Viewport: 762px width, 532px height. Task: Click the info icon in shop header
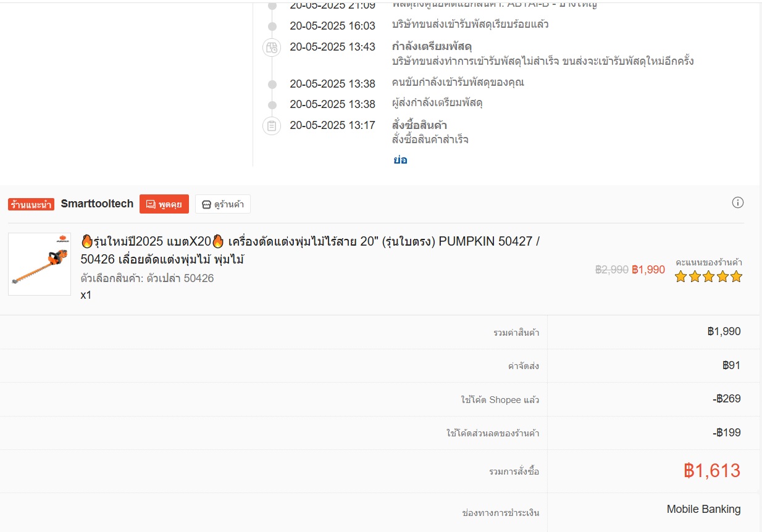coord(737,202)
